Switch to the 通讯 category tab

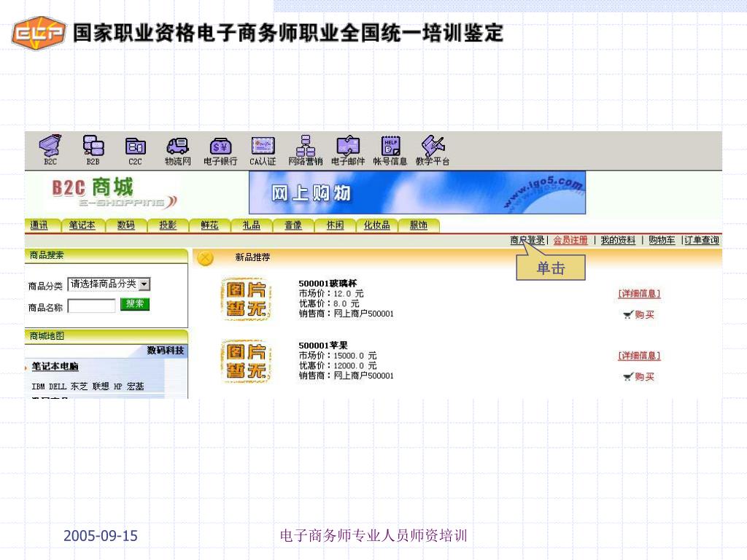pyautogui.click(x=39, y=225)
